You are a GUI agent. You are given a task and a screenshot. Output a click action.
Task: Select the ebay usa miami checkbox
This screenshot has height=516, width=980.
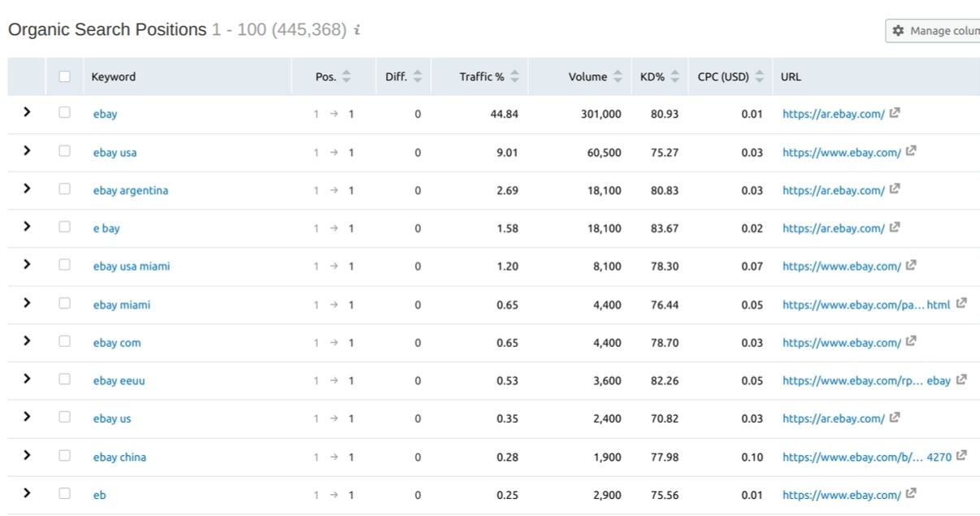coord(65,265)
